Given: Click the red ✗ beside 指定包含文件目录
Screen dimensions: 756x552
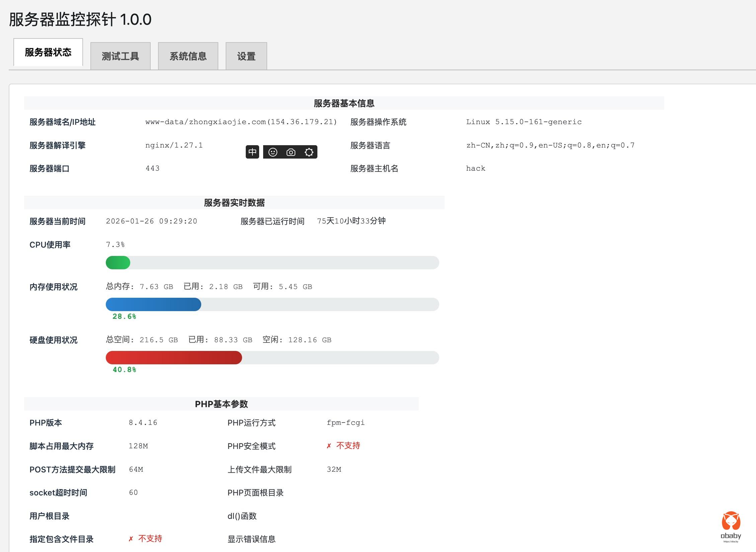Looking at the screenshot, I should 131,539.
